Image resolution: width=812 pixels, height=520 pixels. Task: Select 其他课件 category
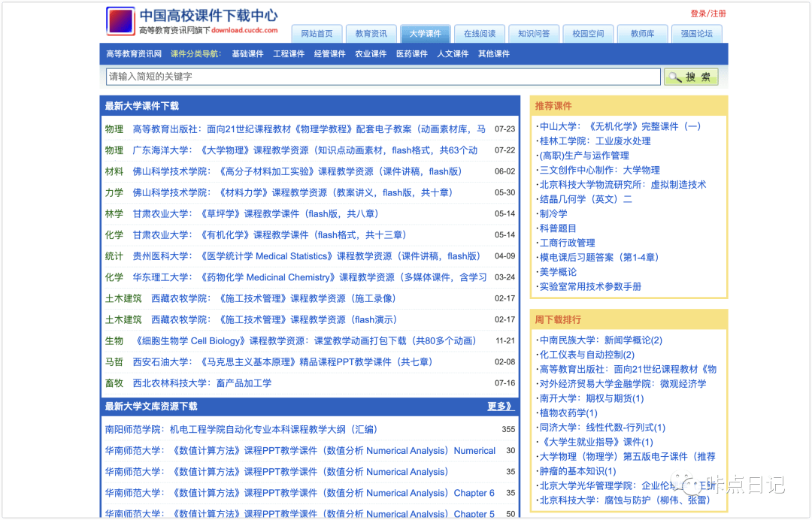coord(494,54)
